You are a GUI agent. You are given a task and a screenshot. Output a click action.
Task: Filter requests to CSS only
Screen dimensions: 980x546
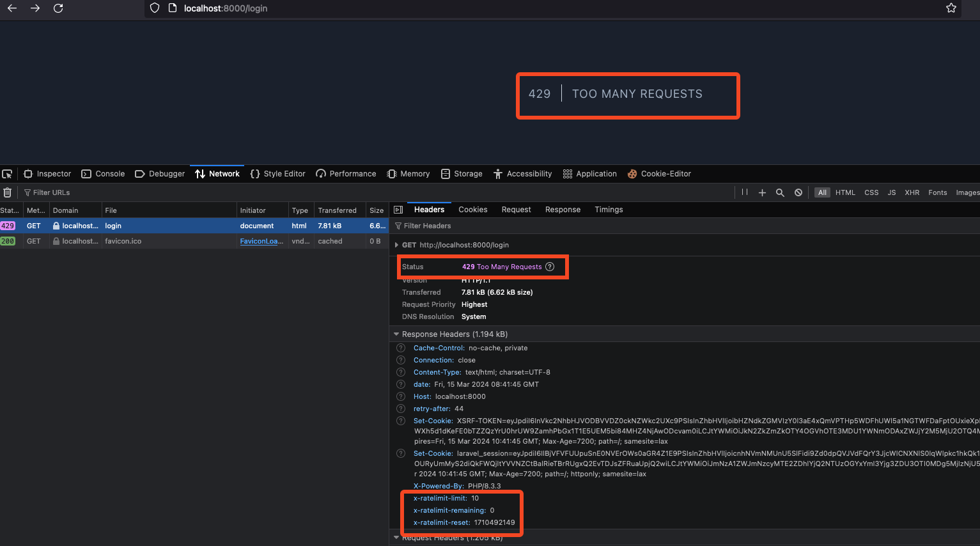871,192
